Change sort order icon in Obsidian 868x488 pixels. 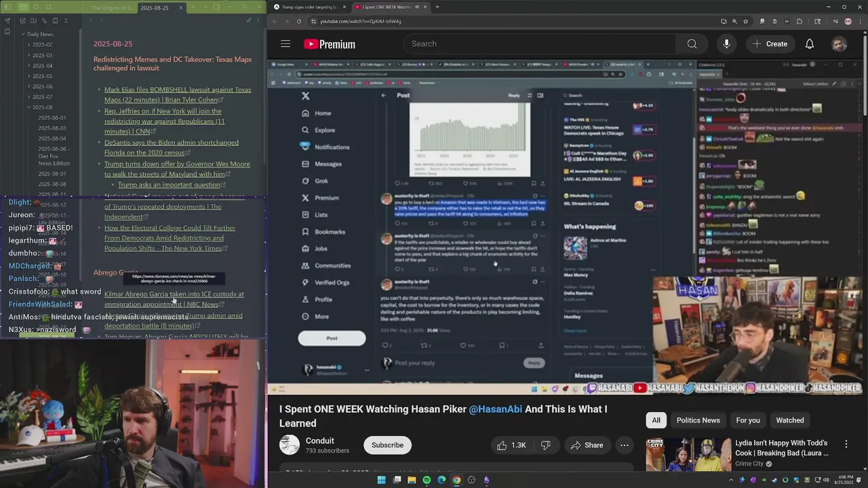tap(44, 21)
